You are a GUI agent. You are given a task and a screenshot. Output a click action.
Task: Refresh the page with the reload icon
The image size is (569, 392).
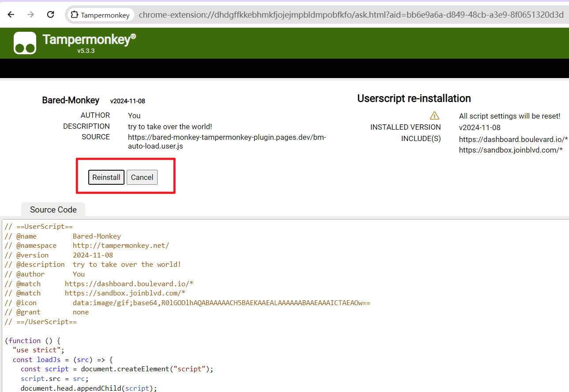[50, 14]
